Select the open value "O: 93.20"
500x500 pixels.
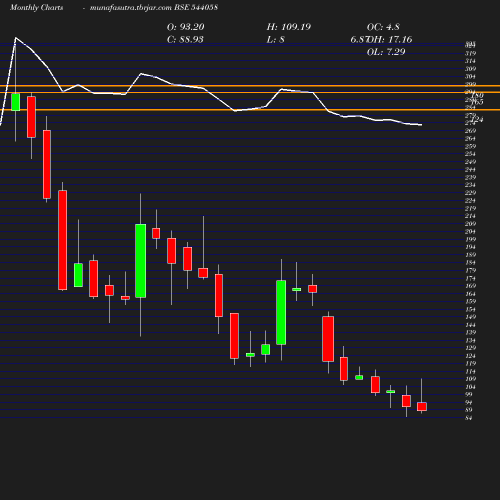[186, 27]
